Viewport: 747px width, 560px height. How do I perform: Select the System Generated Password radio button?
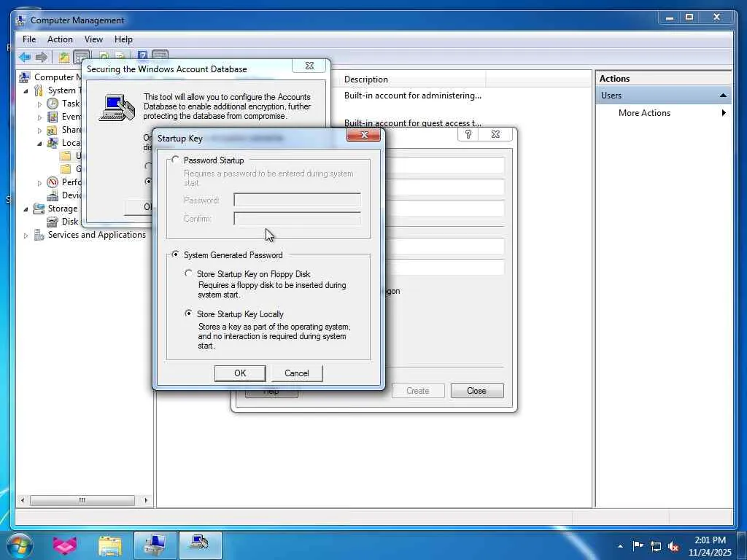[x=176, y=254]
